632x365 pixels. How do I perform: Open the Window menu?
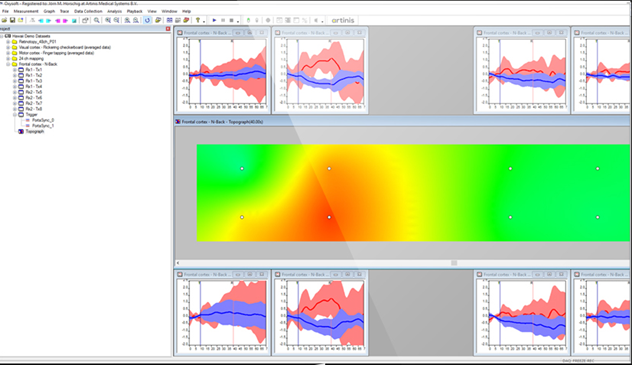(169, 11)
